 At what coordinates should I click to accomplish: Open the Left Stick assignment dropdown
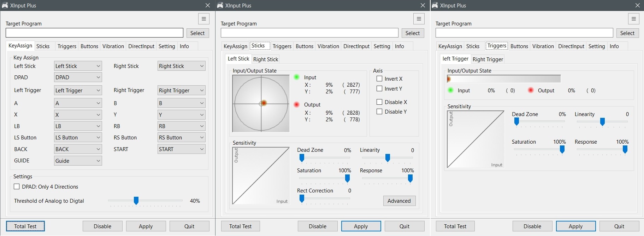click(78, 66)
